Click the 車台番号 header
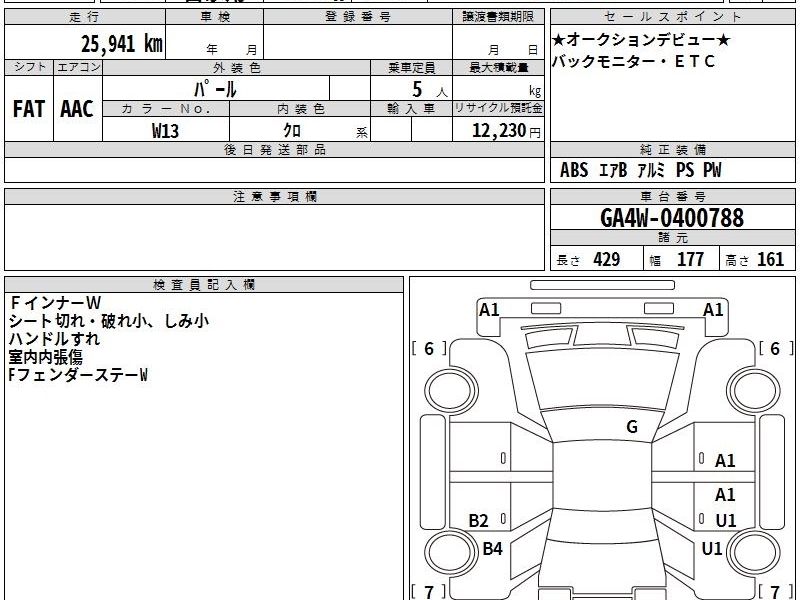Image resolution: width=800 pixels, height=600 pixels. coord(672,196)
